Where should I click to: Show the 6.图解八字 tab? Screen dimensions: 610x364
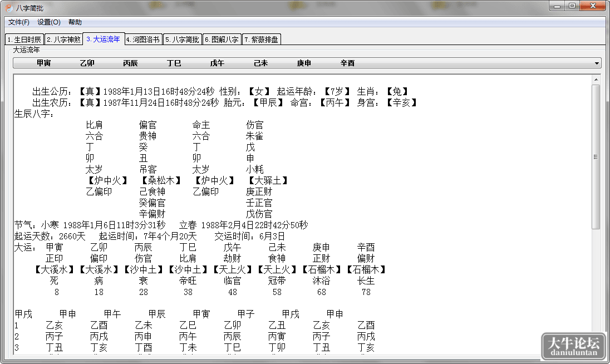(x=222, y=40)
